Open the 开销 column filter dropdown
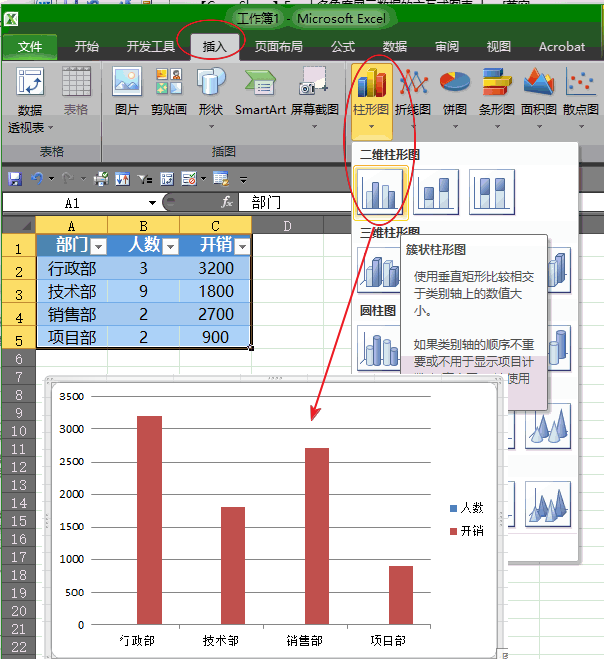The width and height of the screenshot is (604, 659). point(241,246)
